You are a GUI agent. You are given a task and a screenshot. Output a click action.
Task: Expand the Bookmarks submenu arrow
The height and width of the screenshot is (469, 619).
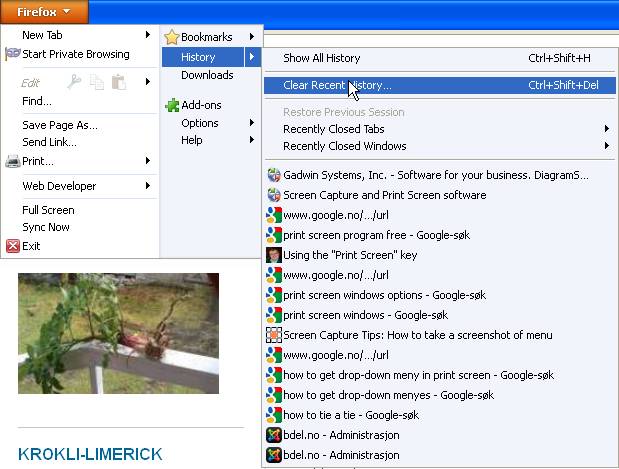click(251, 37)
